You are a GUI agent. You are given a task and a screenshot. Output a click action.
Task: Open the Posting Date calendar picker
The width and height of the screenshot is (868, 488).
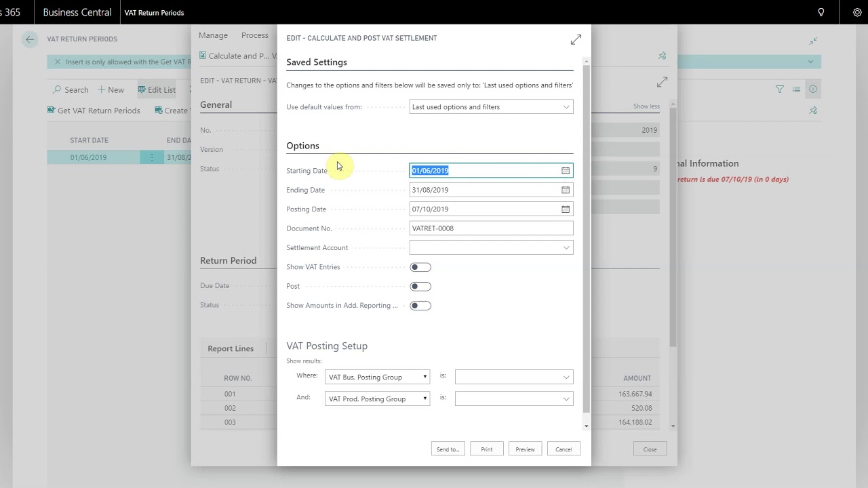click(x=566, y=209)
